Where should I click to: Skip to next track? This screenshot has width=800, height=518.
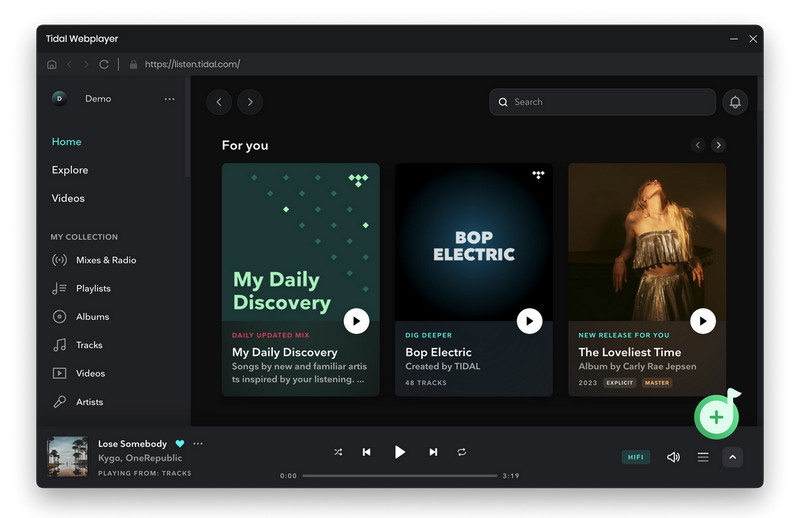[433, 452]
